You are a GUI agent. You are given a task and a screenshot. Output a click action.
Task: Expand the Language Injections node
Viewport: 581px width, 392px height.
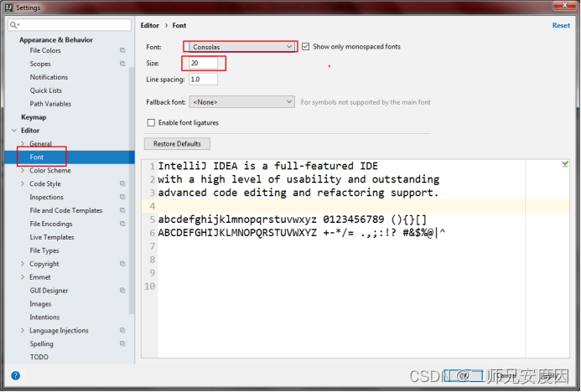coord(23,330)
